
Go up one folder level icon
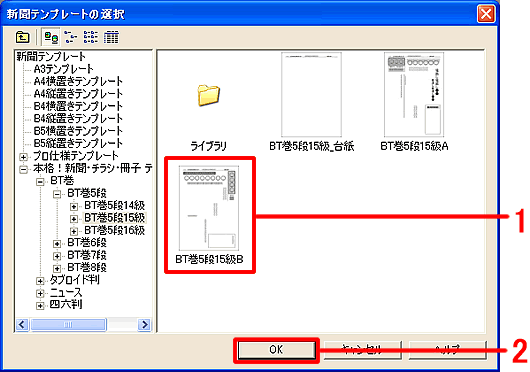pyautogui.click(x=23, y=37)
